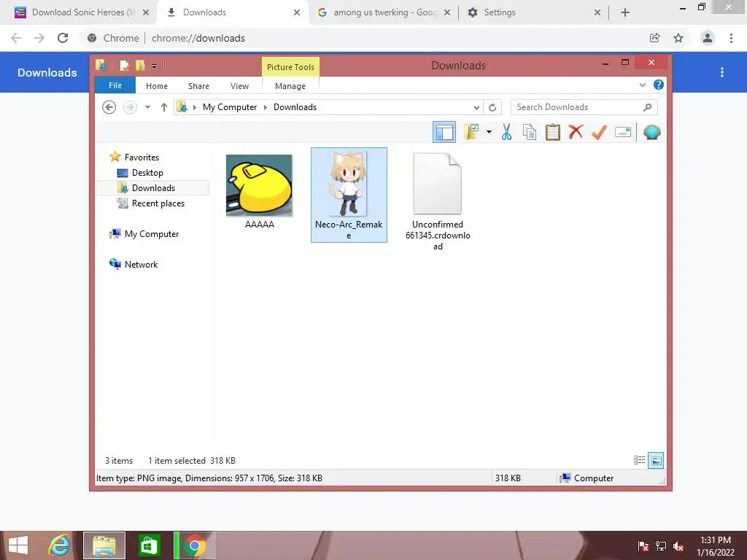
Task: Toggle the navigation pane layout button
Action: 444,132
